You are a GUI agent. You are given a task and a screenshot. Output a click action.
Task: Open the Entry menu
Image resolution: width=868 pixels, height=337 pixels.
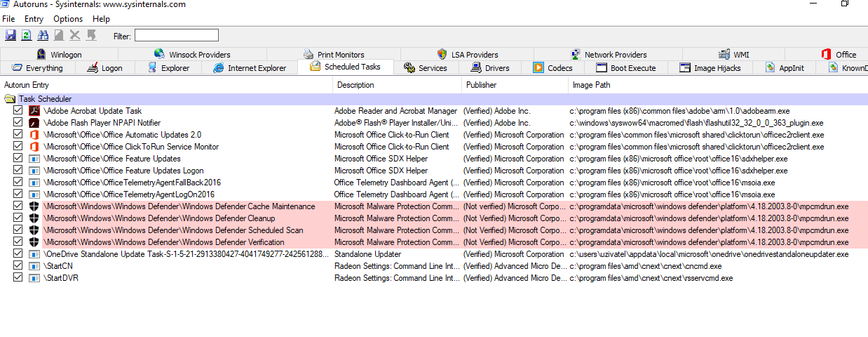pyautogui.click(x=34, y=19)
